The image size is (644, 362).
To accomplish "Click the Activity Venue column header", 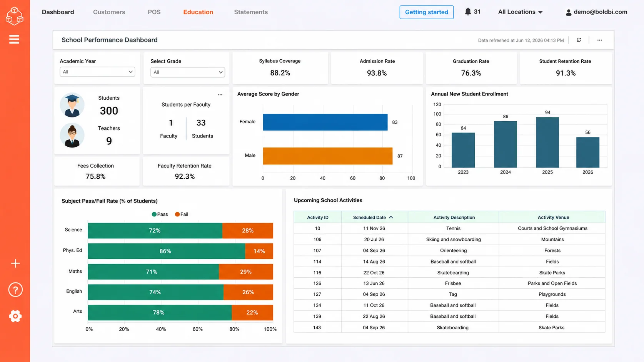I will (x=553, y=217).
